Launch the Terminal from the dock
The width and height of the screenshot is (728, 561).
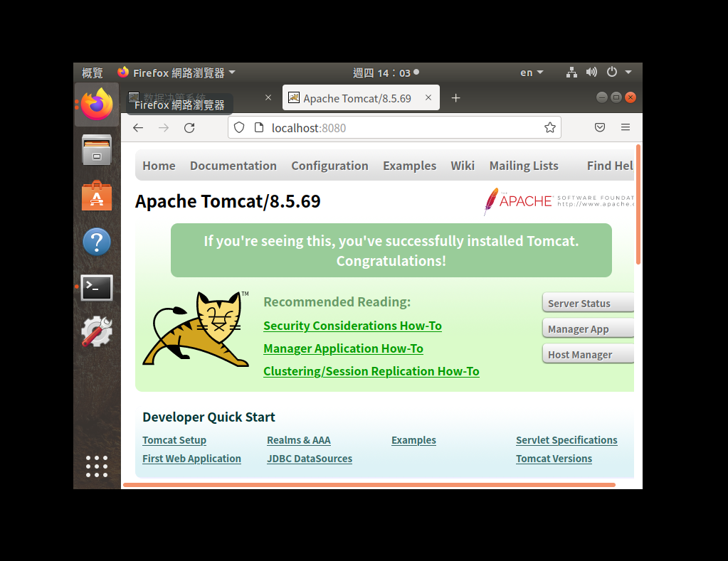point(96,287)
